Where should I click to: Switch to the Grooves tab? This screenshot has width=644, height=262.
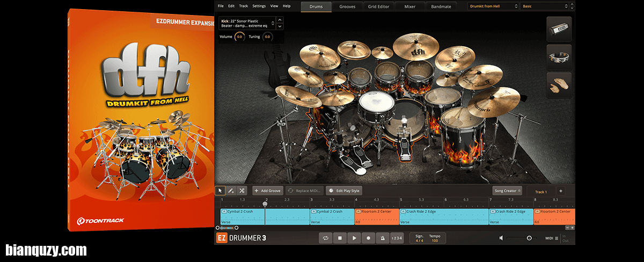[x=347, y=6]
